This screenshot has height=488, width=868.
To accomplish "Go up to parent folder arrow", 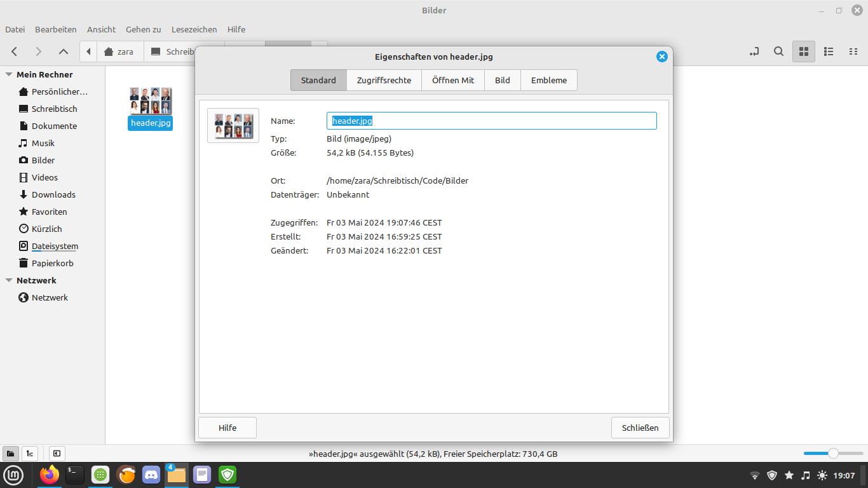I will pos(64,51).
